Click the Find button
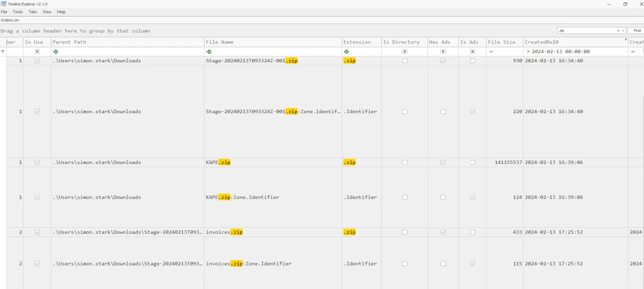Image resolution: width=644 pixels, height=289 pixels. tap(637, 30)
